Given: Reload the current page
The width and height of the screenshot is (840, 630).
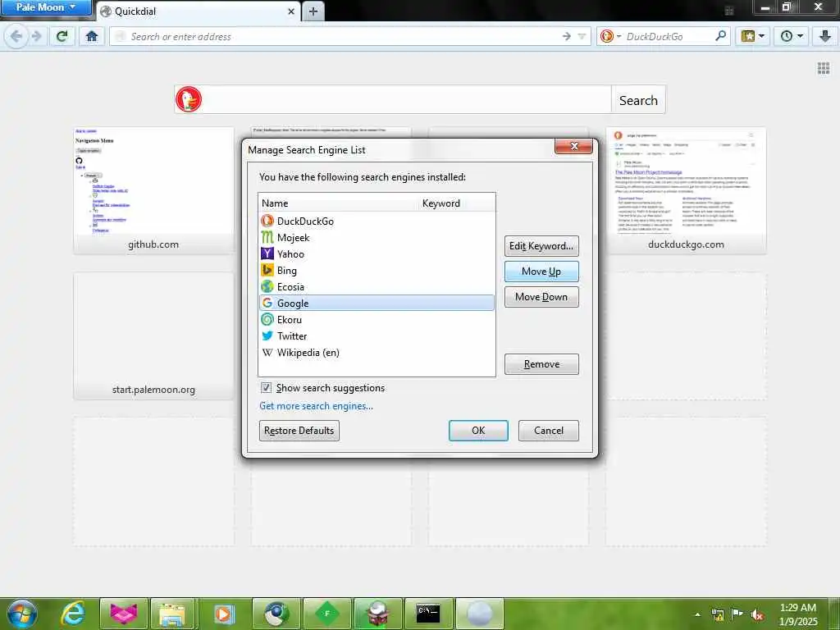Looking at the screenshot, I should [62, 36].
